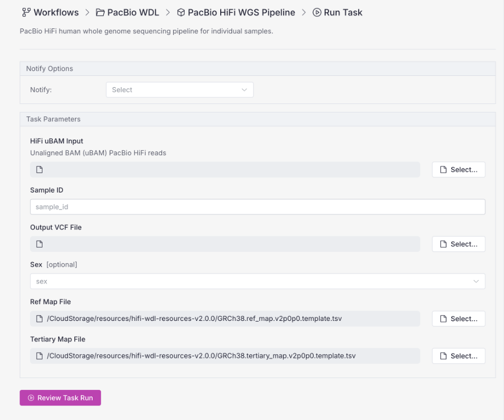Click Select button for Ref Map File
The image size is (504, 420).
click(x=459, y=319)
